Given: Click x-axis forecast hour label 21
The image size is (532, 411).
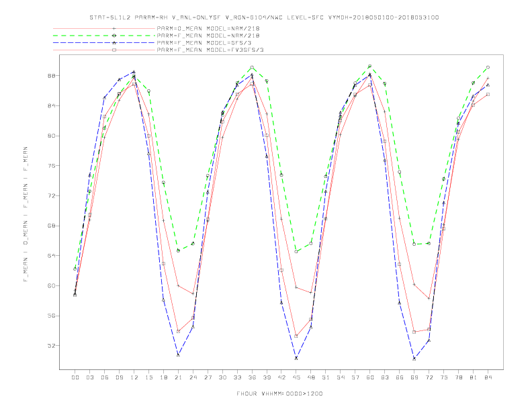Looking at the screenshot, I should [x=178, y=377].
